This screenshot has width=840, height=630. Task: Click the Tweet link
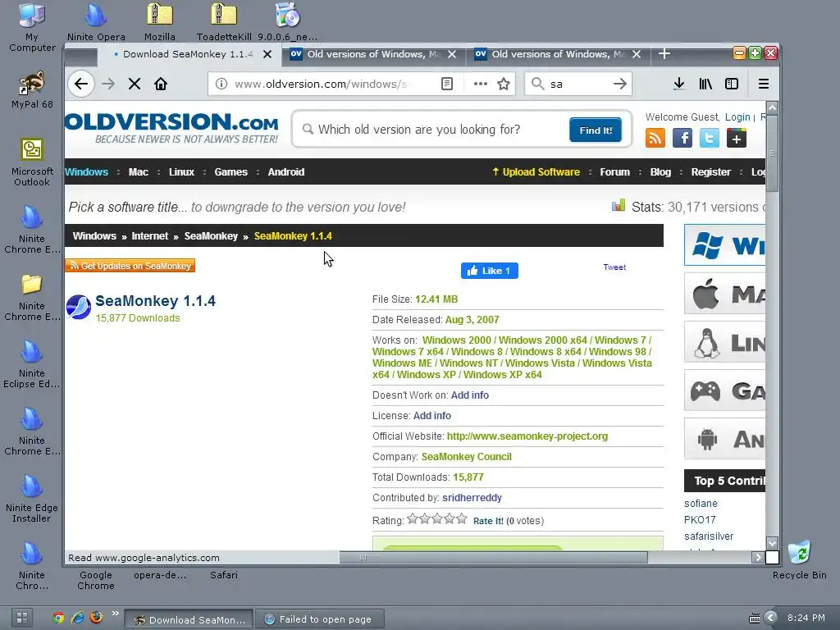coord(614,267)
